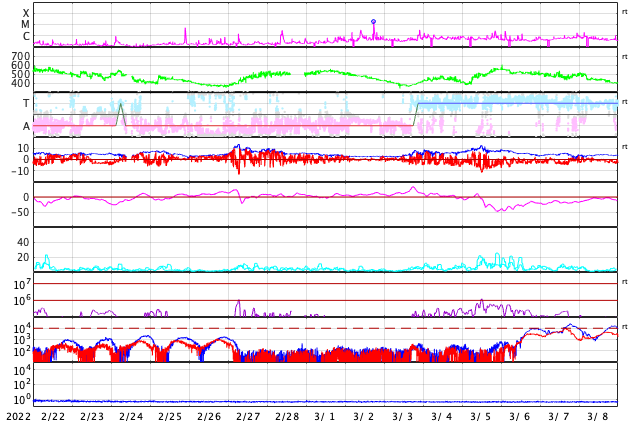This screenshot has height=424, width=634.
Task: Select the '700' axis value
Action: pyautogui.click(x=21, y=56)
